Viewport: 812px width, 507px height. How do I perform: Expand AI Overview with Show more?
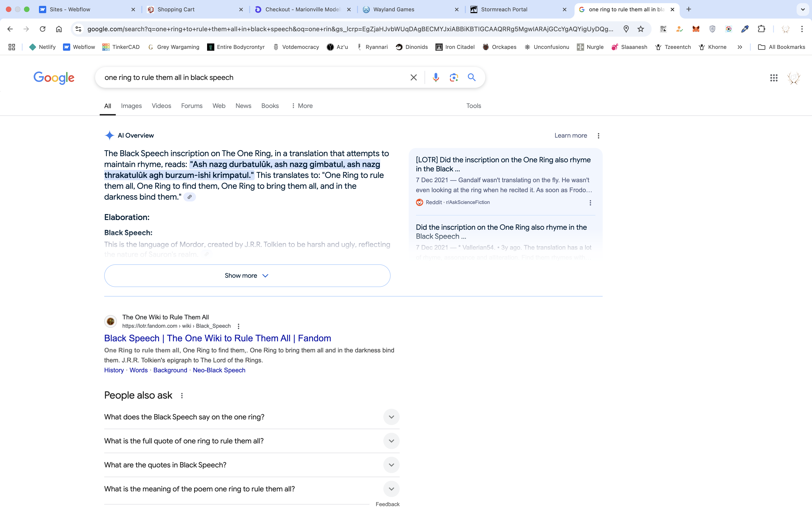(x=247, y=275)
